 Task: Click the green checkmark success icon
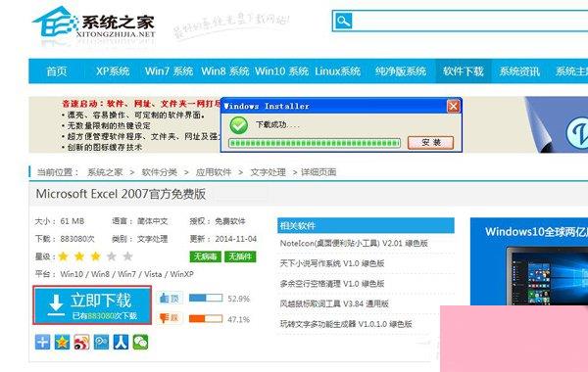238,125
